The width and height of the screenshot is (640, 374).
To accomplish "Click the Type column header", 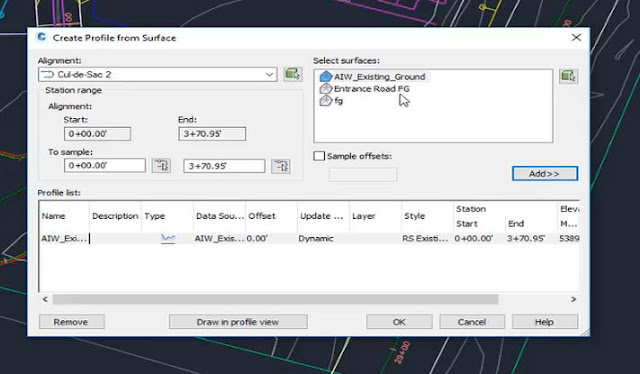I will tap(167, 216).
